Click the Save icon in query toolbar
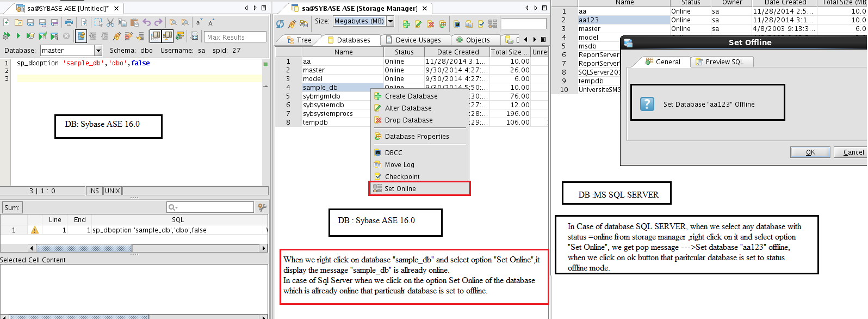The image size is (868, 319). 30,22
